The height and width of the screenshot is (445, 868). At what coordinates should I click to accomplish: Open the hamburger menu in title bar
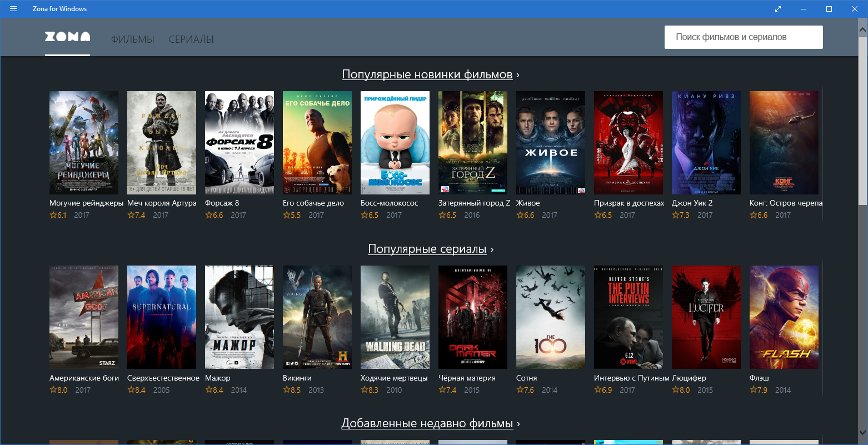13,9
